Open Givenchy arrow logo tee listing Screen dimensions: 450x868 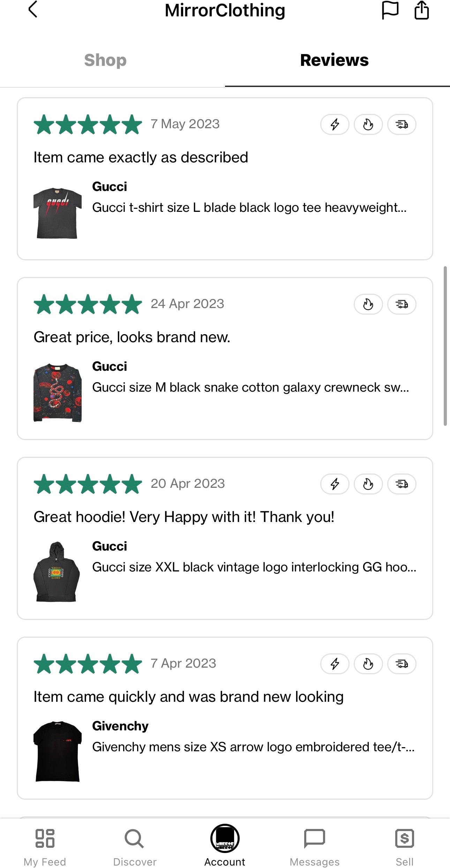tap(253, 747)
